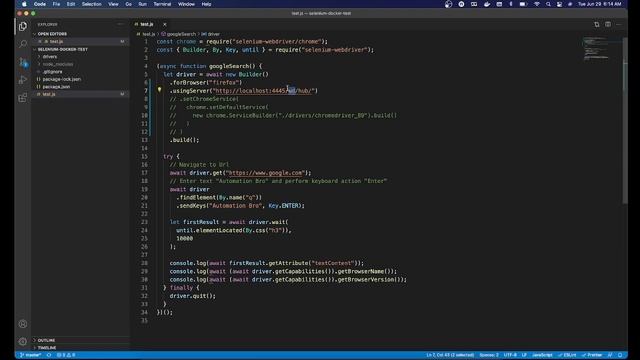Click the battery icon in menu bar

click(523, 4)
